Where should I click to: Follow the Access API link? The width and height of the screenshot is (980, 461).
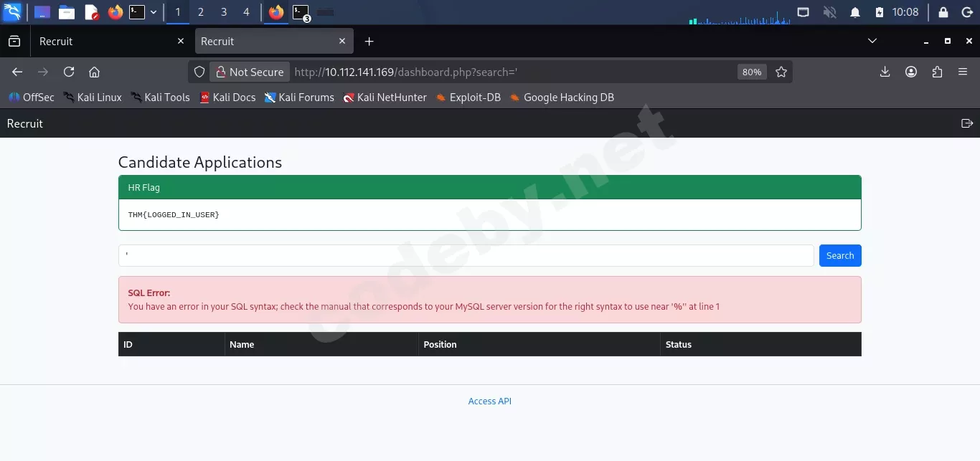point(490,401)
